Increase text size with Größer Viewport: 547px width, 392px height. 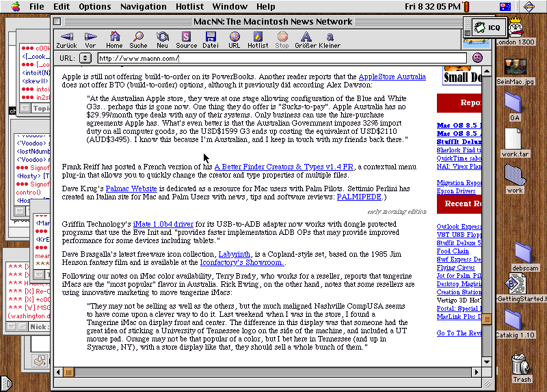point(306,40)
